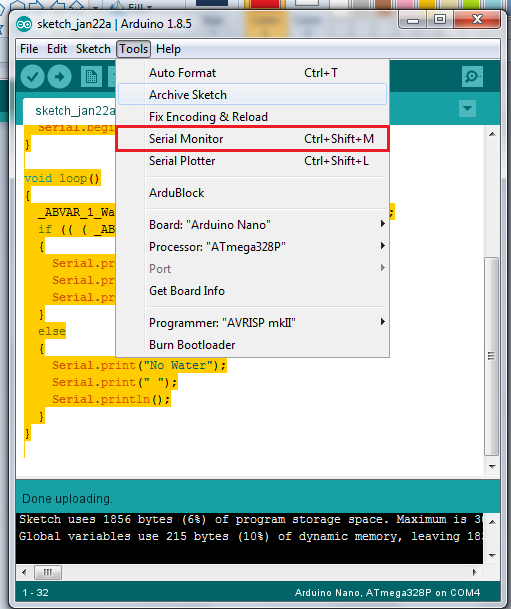Screen dimensions: 511x609
Task: Choose Fix Encoding & Reload
Action: point(252,117)
